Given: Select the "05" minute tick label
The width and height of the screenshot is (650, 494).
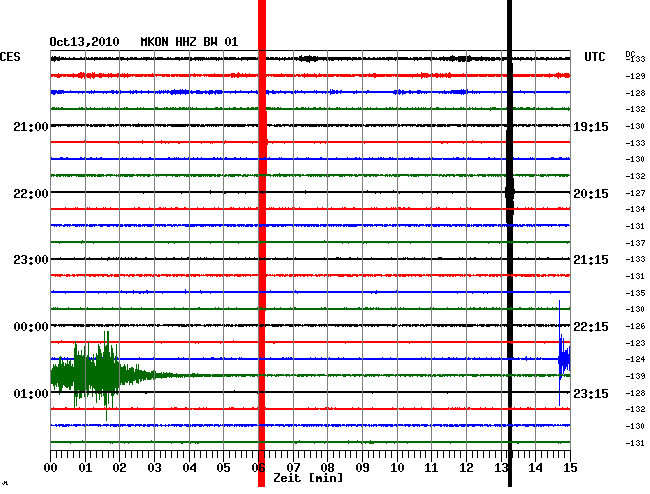Looking at the screenshot, I should pos(223,468).
